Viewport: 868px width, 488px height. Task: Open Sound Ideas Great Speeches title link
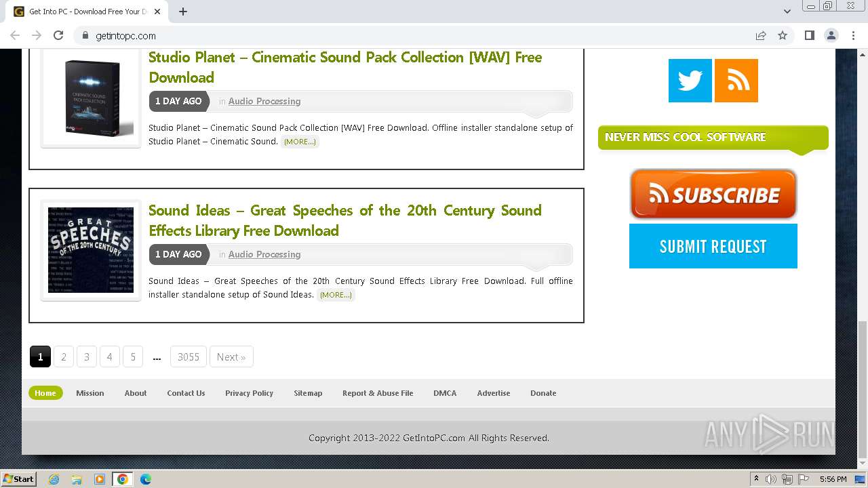345,220
